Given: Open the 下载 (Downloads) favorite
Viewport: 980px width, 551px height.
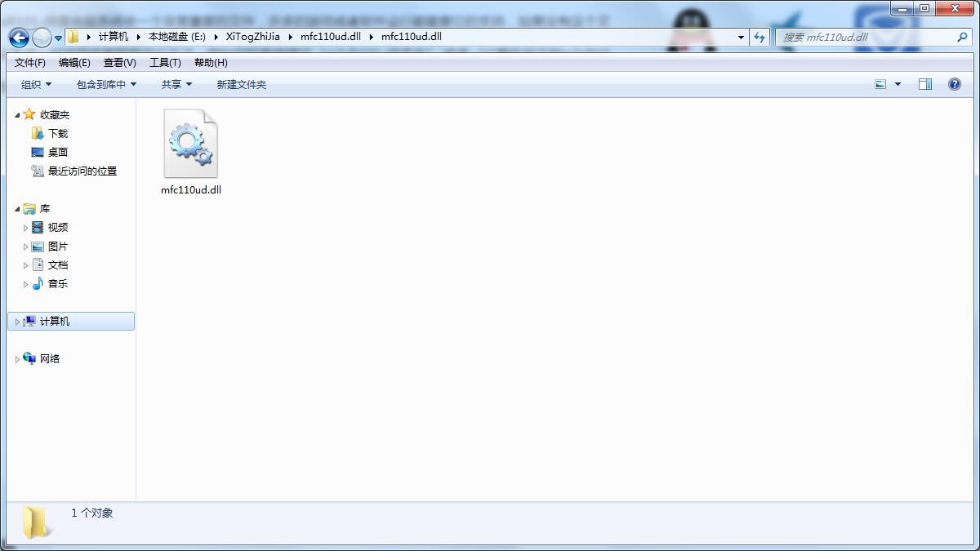Looking at the screenshot, I should (56, 133).
